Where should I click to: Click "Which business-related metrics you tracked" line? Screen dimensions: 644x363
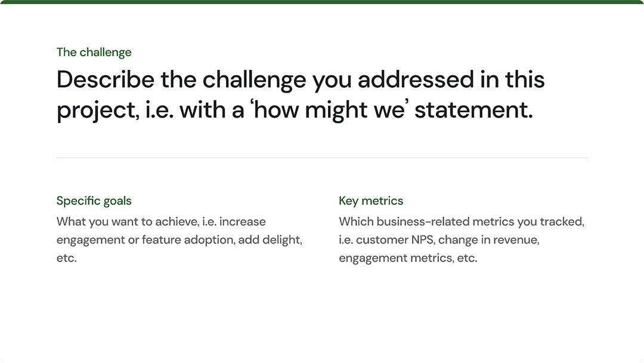click(461, 222)
